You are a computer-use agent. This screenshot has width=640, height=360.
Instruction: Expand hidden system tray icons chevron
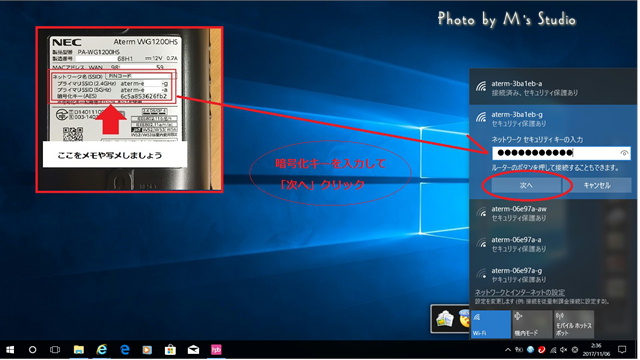coord(508,350)
